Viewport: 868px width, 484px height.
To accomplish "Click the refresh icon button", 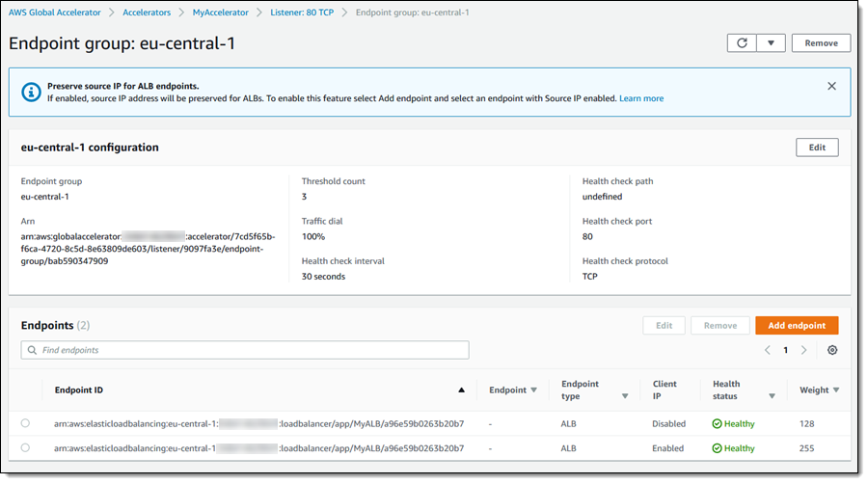I will (741, 43).
